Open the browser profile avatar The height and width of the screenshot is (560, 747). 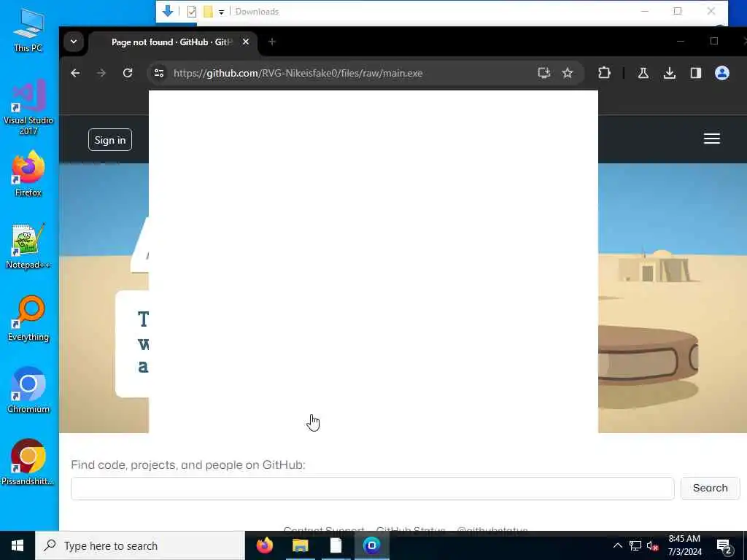tap(721, 73)
